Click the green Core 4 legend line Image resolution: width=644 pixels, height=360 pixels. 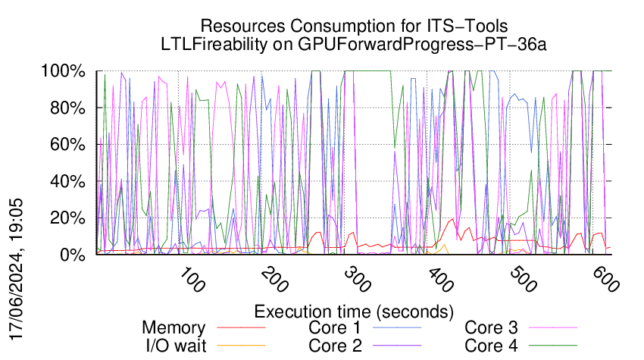(553, 346)
